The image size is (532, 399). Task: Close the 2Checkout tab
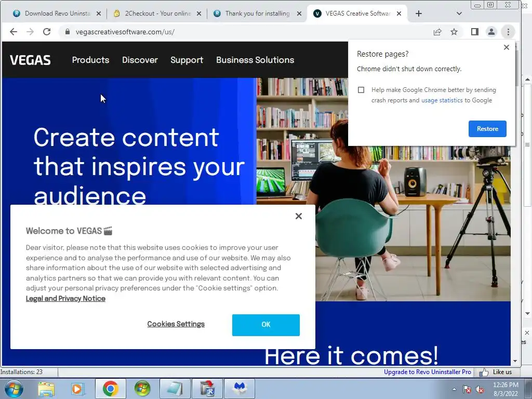[199, 14]
